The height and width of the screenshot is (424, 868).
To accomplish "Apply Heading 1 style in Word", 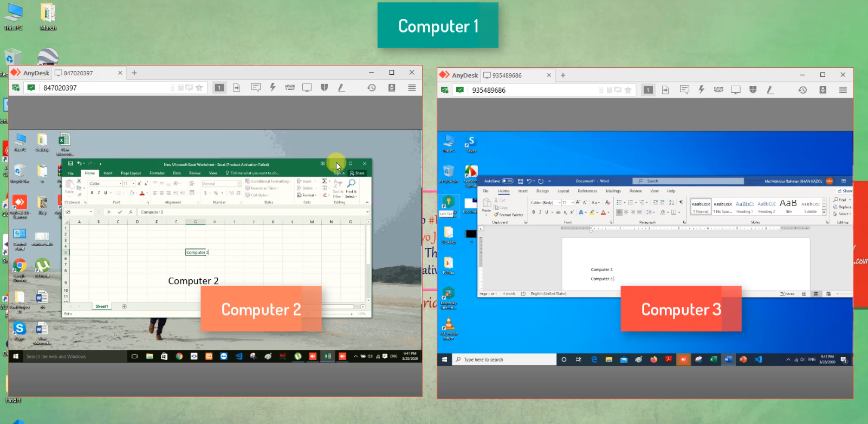I will coord(744,207).
